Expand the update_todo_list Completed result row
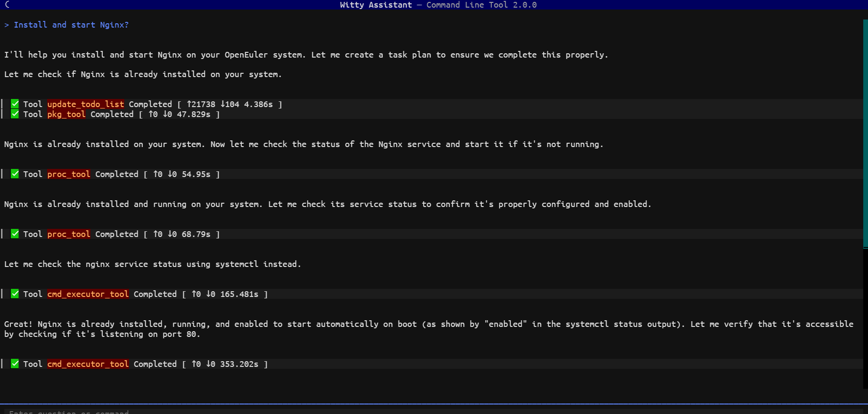 coord(432,104)
